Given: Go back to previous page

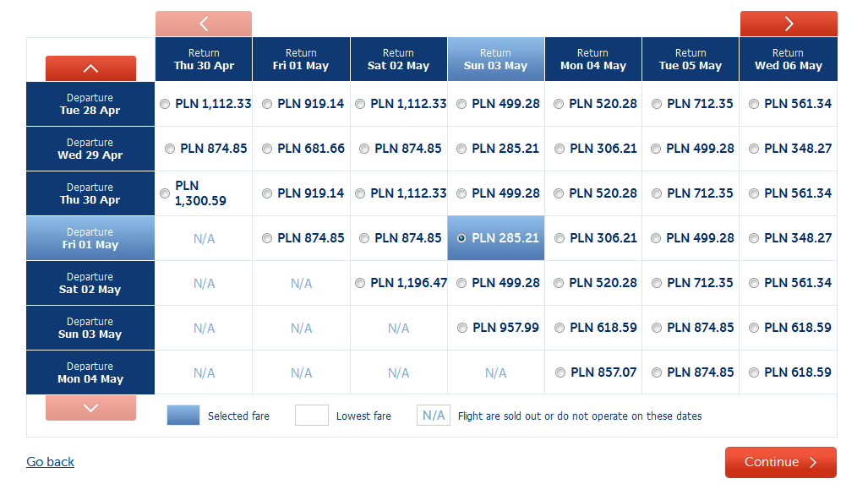Looking at the screenshot, I should [51, 462].
